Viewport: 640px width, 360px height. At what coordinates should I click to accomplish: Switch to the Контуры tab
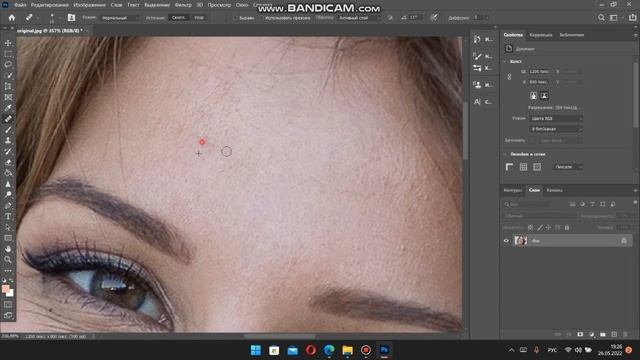tap(513, 190)
